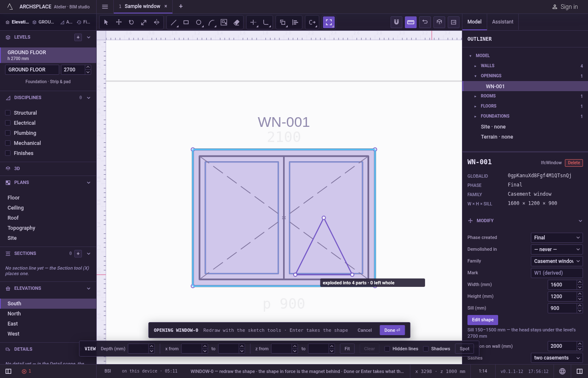The width and height of the screenshot is (588, 378).
Task: Enable the Electrical discipline checkbox
Action: 8,123
